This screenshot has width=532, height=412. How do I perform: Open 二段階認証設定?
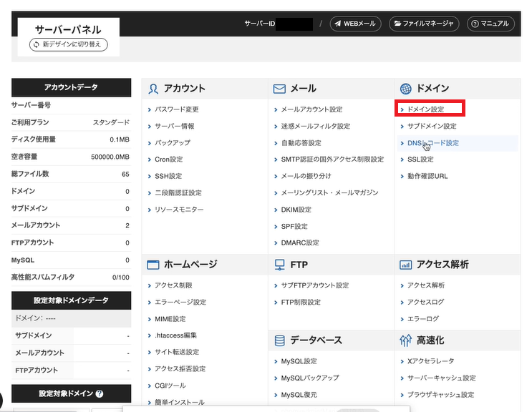[x=178, y=193]
